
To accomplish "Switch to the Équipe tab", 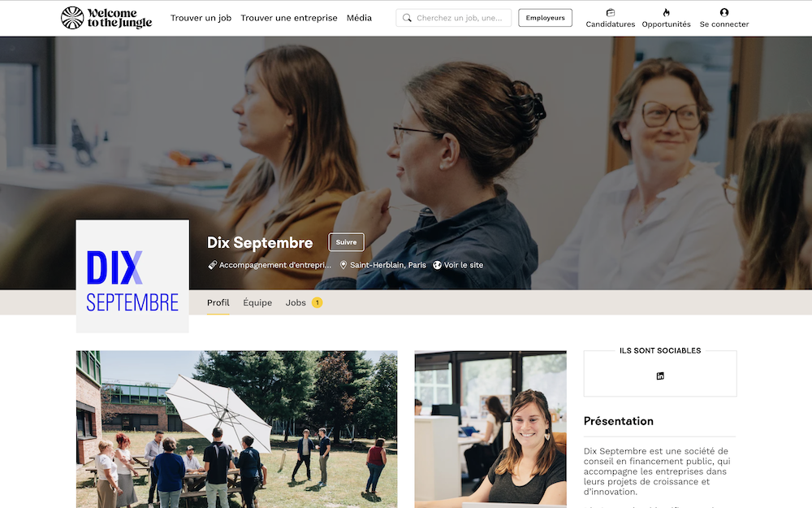I will [x=257, y=302].
